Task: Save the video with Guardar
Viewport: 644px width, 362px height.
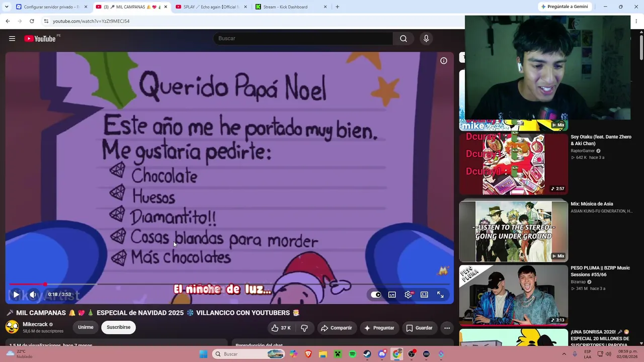Action: 419,328
